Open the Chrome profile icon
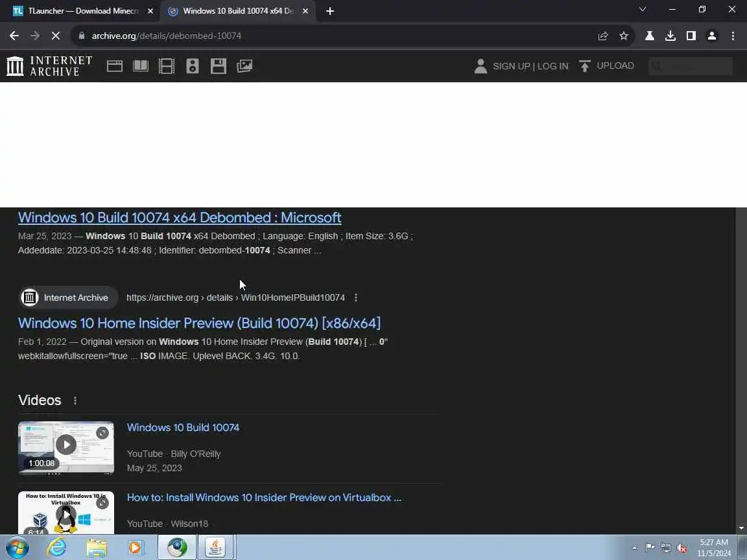The image size is (747, 560). pos(712,36)
